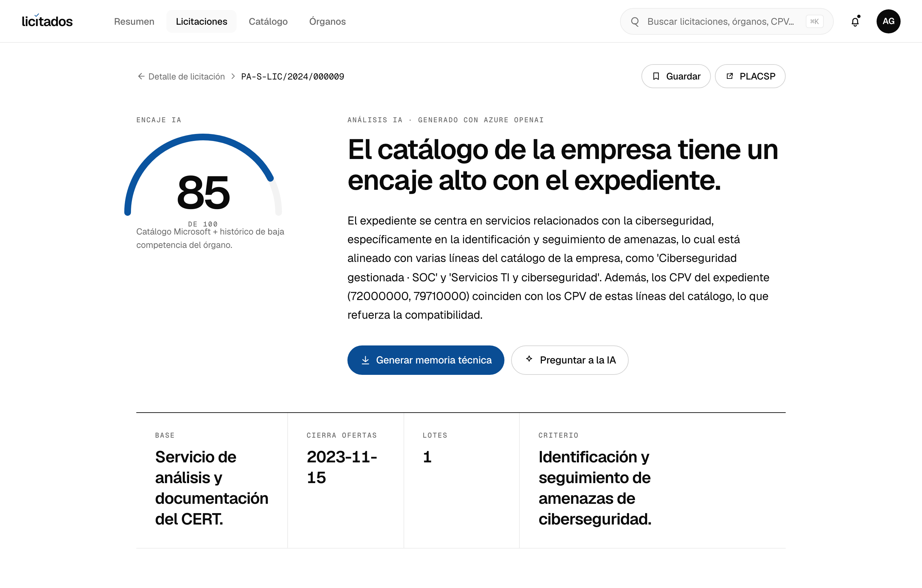Image resolution: width=922 pixels, height=588 pixels.
Task: Click the search magnifier icon
Action: pyautogui.click(x=634, y=21)
